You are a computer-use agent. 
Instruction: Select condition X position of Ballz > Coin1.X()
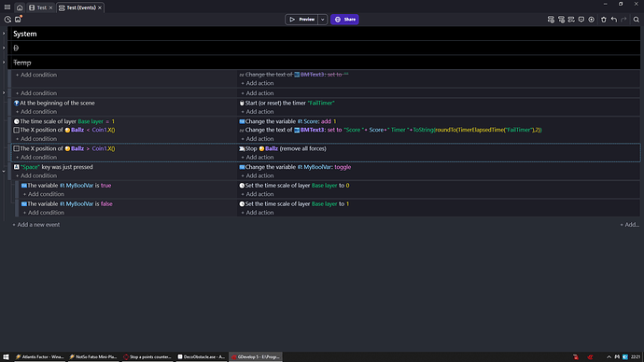pos(64,148)
